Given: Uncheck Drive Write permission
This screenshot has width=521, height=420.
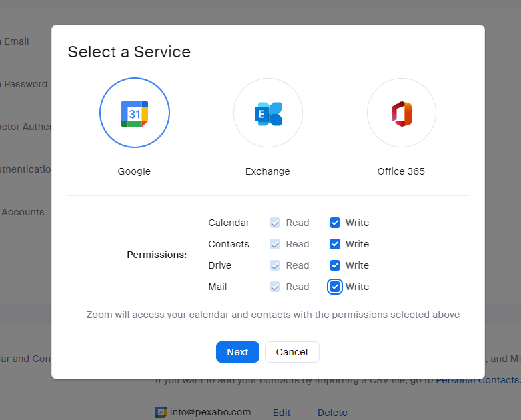Looking at the screenshot, I should [x=335, y=265].
